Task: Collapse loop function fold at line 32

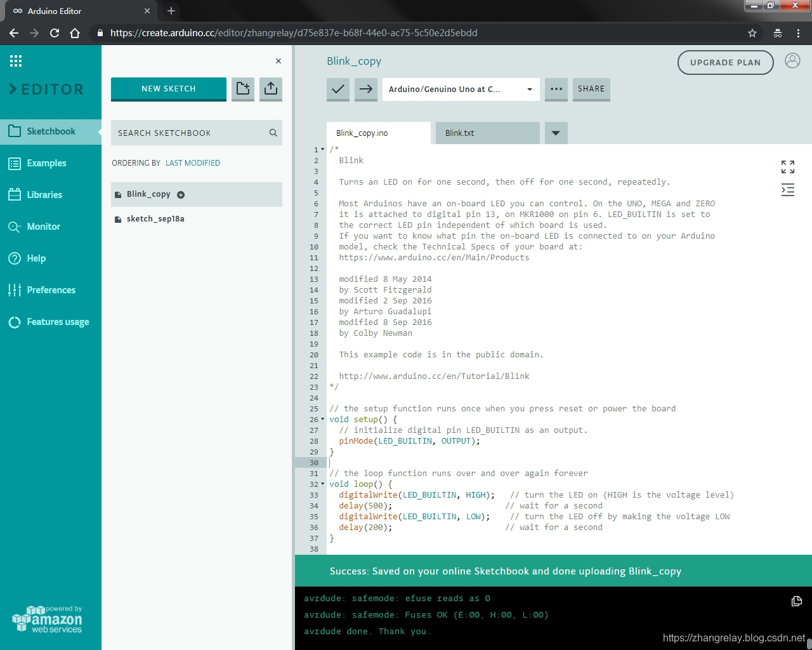Action: tap(323, 484)
